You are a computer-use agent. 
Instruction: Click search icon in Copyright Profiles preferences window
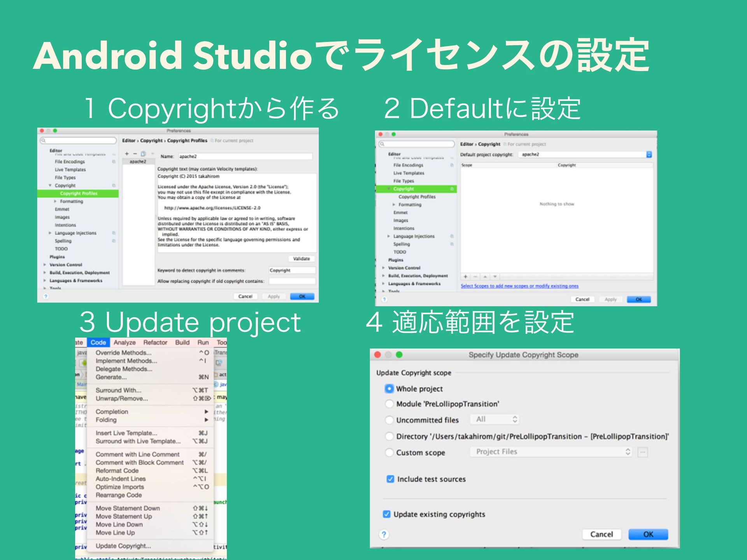point(44,140)
